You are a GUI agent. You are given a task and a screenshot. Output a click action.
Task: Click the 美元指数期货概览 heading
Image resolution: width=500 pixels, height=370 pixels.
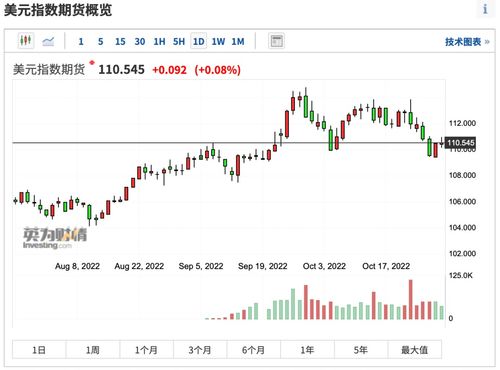[58, 10]
